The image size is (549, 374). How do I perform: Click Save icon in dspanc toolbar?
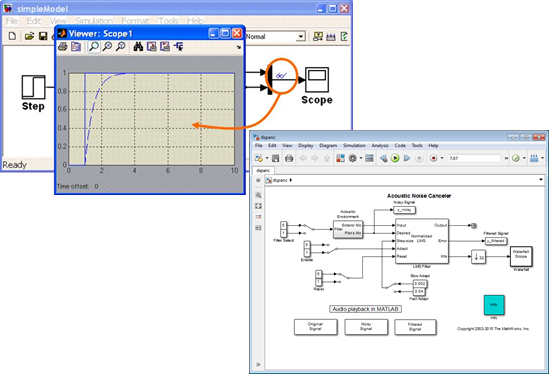pyautogui.click(x=276, y=158)
